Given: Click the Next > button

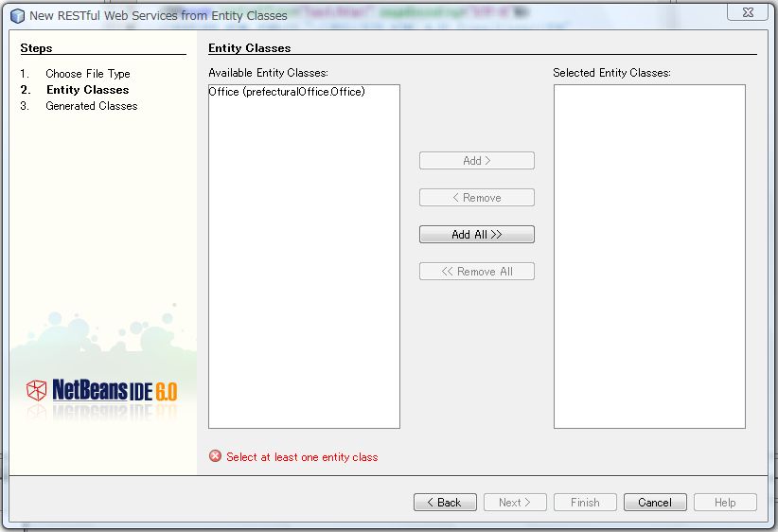Looking at the screenshot, I should 515,503.
